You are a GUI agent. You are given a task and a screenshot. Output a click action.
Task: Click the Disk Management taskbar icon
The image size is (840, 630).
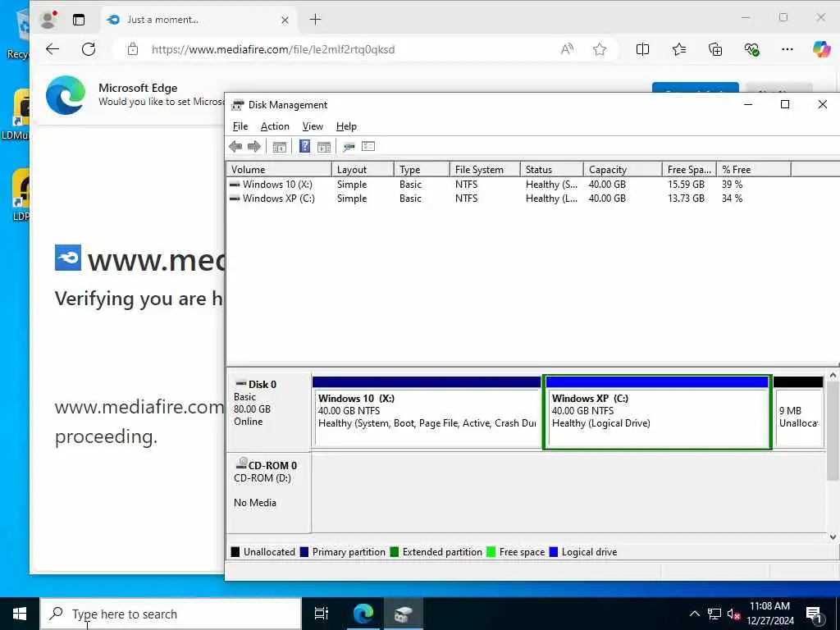pyautogui.click(x=403, y=614)
